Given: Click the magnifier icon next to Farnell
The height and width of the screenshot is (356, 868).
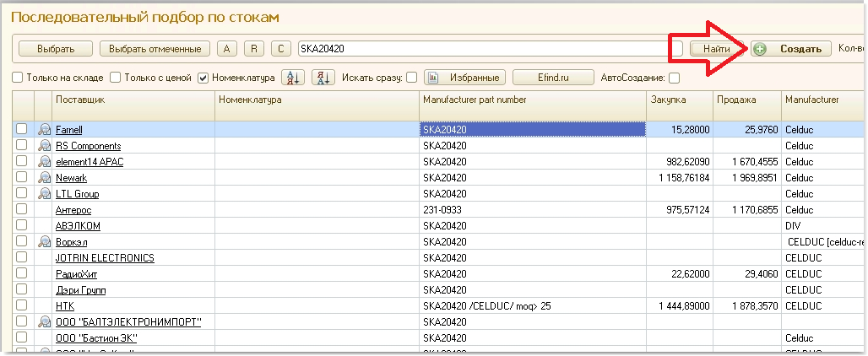Looking at the screenshot, I should [x=44, y=130].
